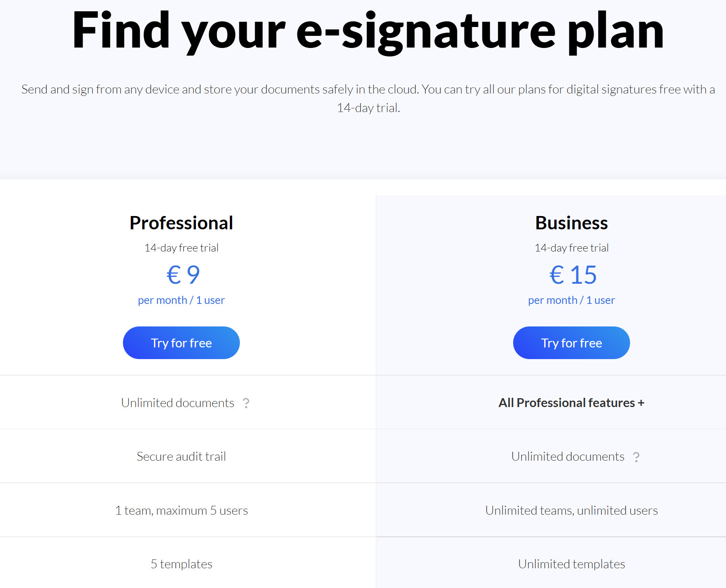Select Unlimited teams, unlimited users row
The height and width of the screenshot is (588, 726).
(571, 511)
